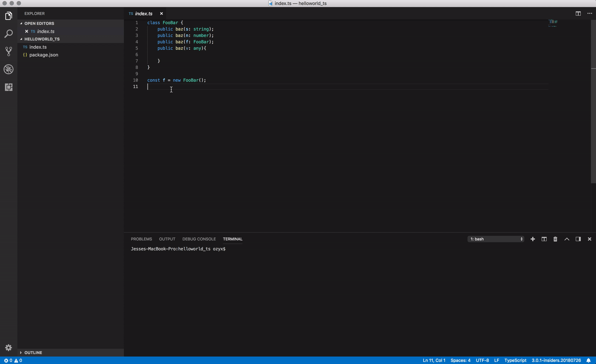596x364 pixels.
Task: Click the FooBar class name on line 1
Action: 170,23
